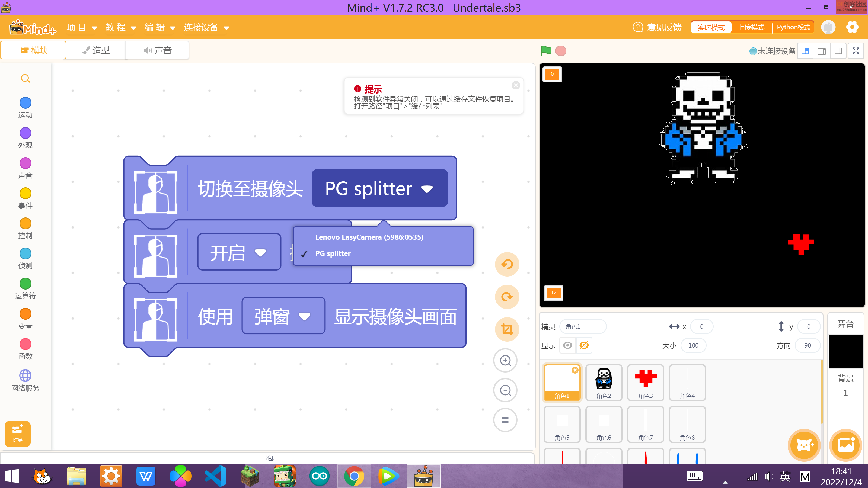Click the search magnifier icon in block palette
868x488 pixels.
[25, 78]
